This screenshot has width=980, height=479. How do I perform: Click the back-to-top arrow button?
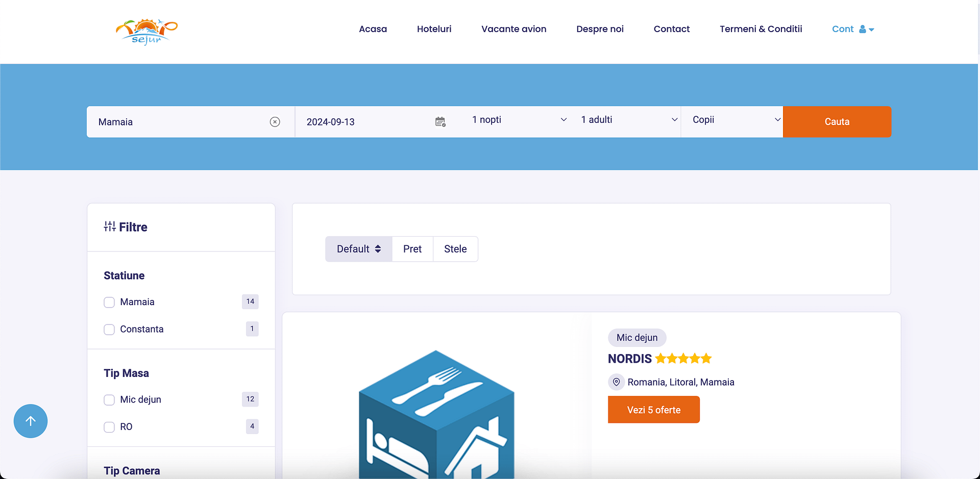[x=30, y=421]
